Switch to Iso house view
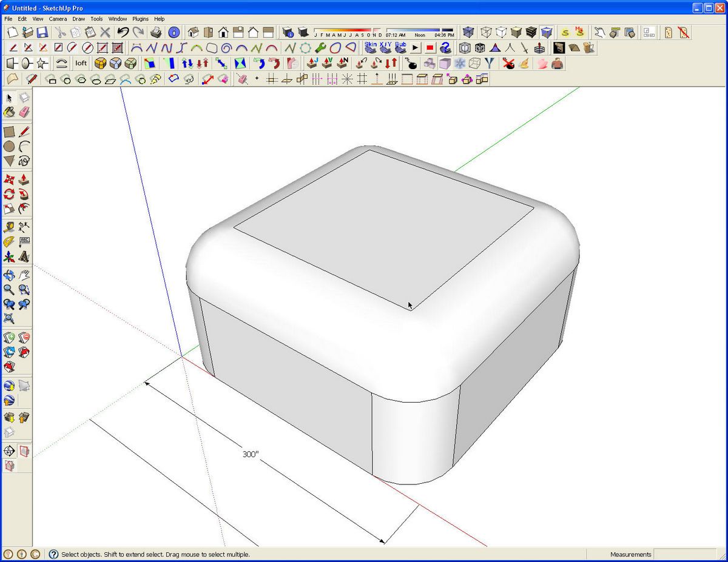The height and width of the screenshot is (562, 728). (194, 32)
